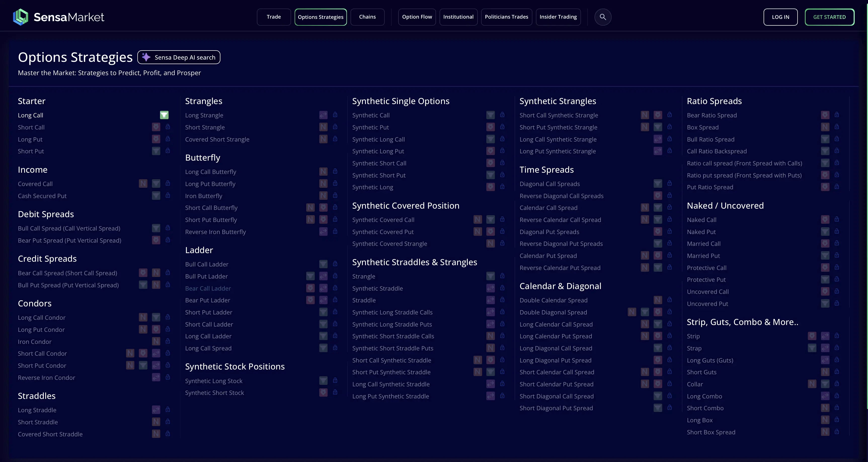Screen dimensions: 868x462
Task: Go to the Politicians Trades tab
Action: (x=506, y=17)
